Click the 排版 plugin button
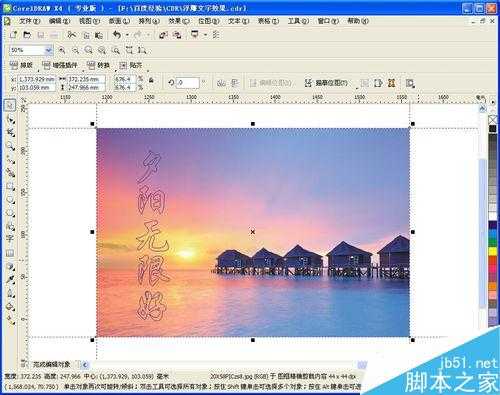Viewport: 500px width, 395px height. [21, 65]
